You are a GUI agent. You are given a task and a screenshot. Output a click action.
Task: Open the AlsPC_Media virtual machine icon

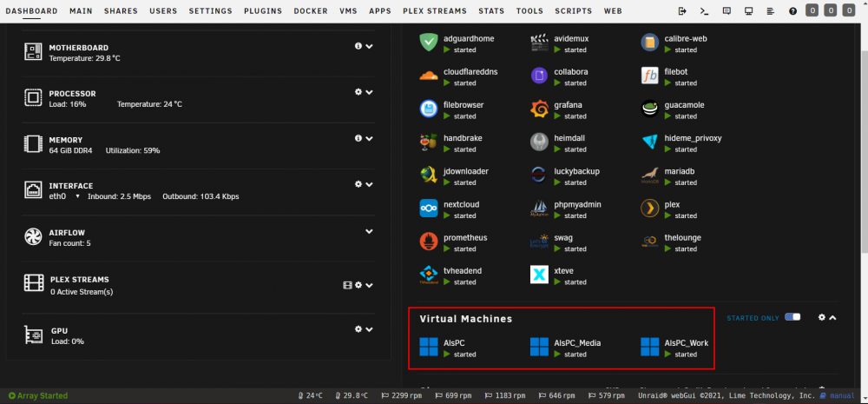tap(539, 347)
